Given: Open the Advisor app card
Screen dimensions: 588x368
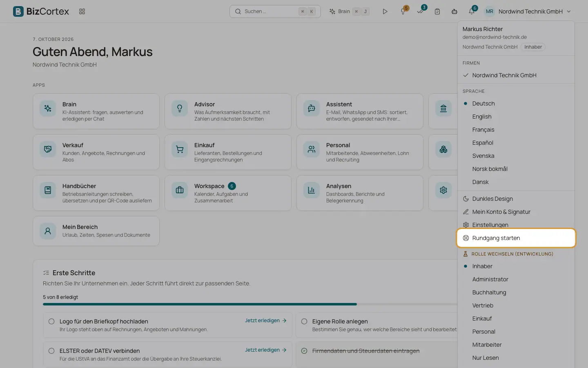Looking at the screenshot, I should tap(228, 111).
